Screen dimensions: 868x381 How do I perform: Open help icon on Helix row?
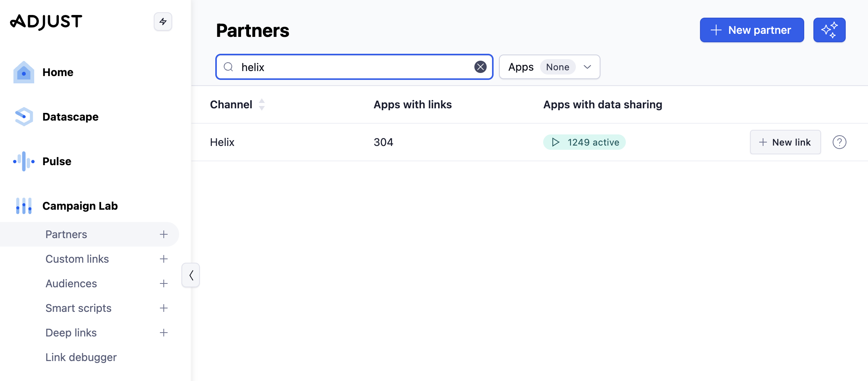pyautogui.click(x=840, y=142)
